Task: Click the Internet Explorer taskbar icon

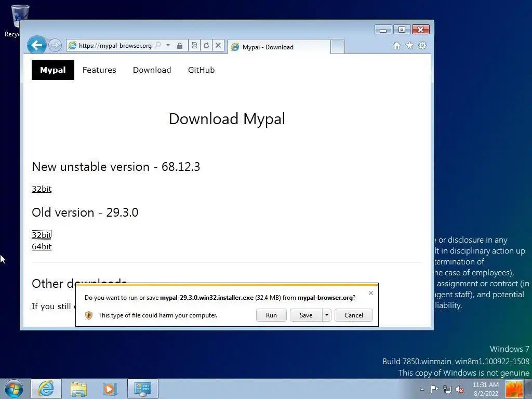Action: [46, 389]
